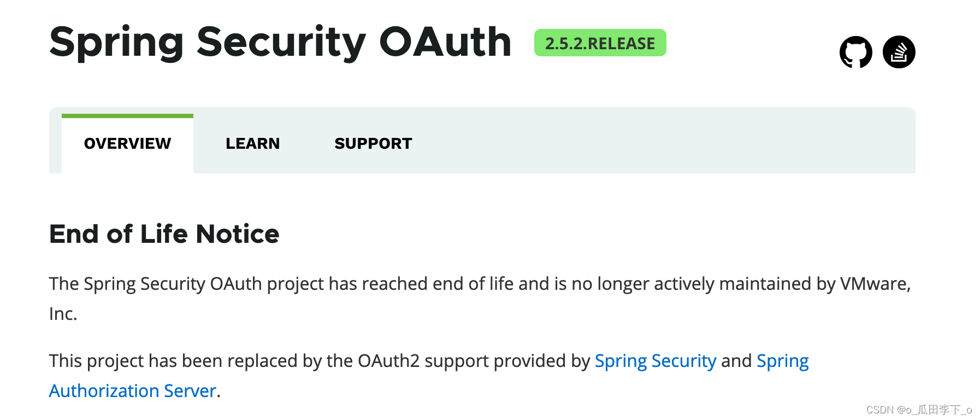Click the GitHub icon near the version badge
The image size is (980, 420).
tap(856, 52)
